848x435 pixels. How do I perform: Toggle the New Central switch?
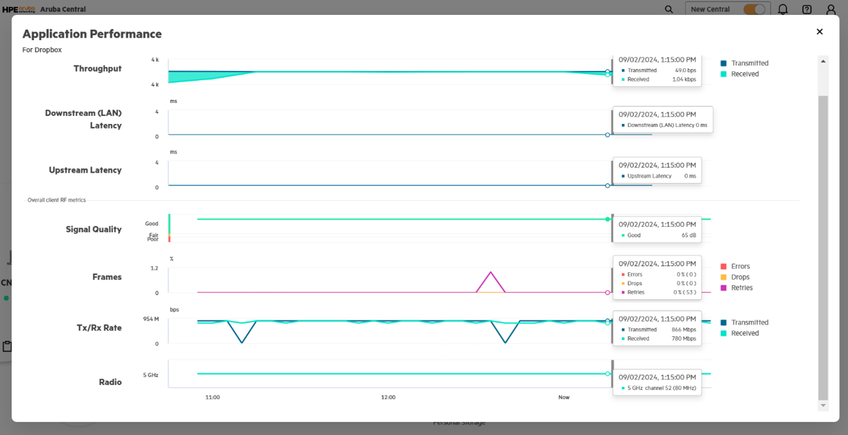click(754, 9)
